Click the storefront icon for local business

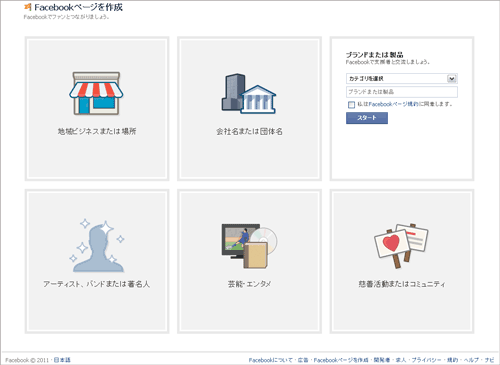click(x=96, y=93)
